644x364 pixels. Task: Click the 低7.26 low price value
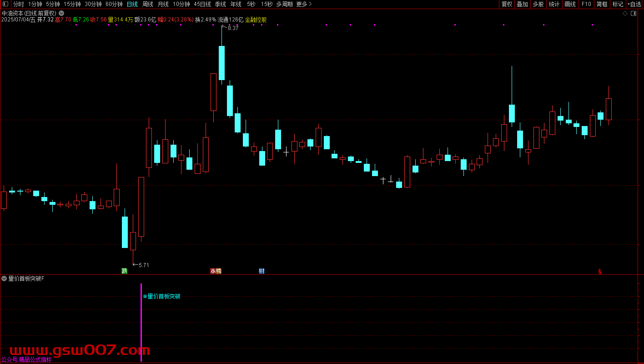click(x=81, y=20)
